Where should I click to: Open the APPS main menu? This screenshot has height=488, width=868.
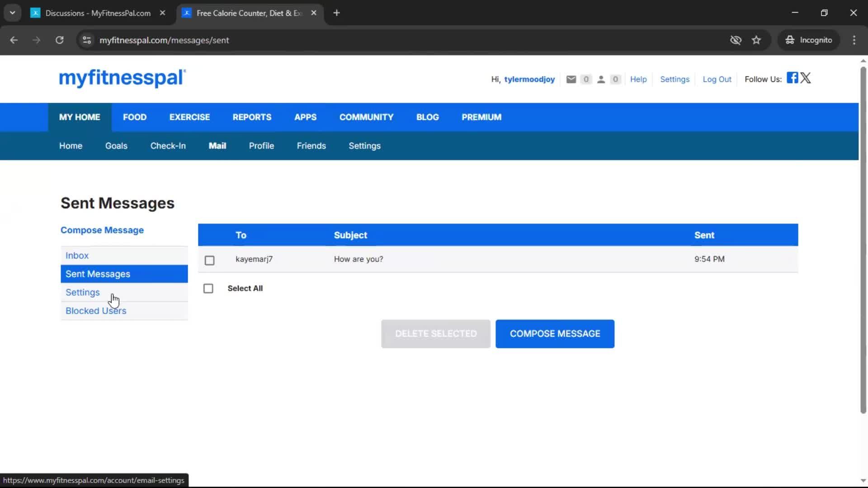(305, 117)
